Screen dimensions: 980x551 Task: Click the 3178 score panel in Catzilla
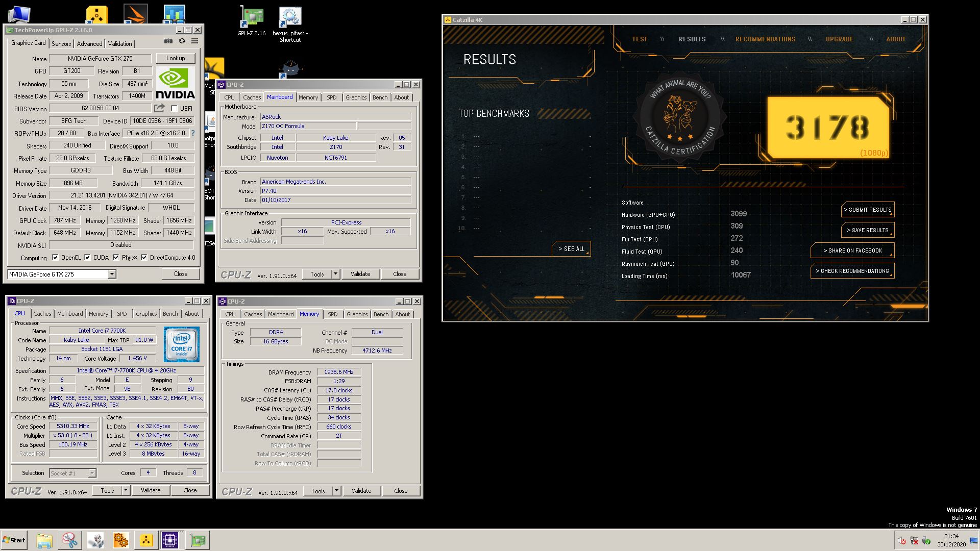827,128
